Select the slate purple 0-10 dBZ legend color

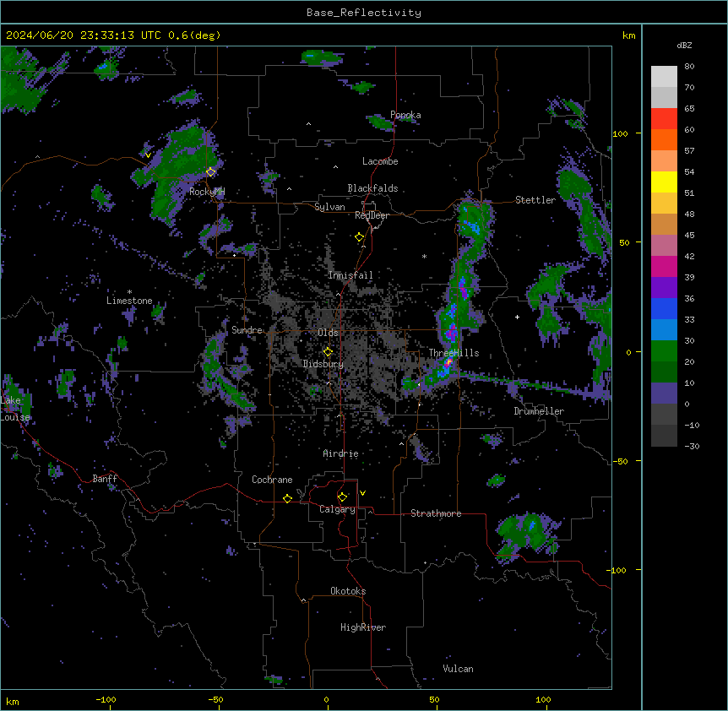pyautogui.click(x=664, y=393)
